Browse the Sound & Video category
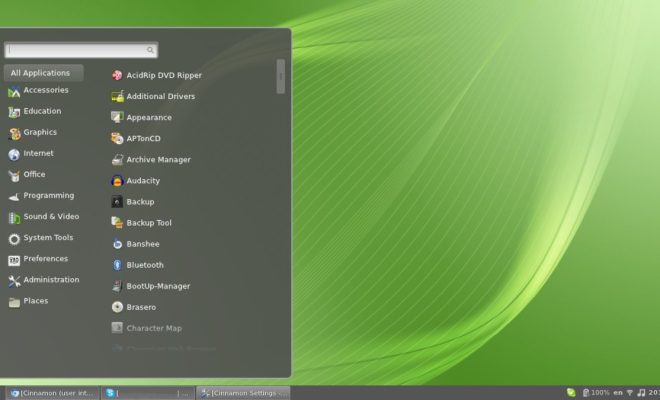Screen dimensions: 660x400 pos(44,217)
